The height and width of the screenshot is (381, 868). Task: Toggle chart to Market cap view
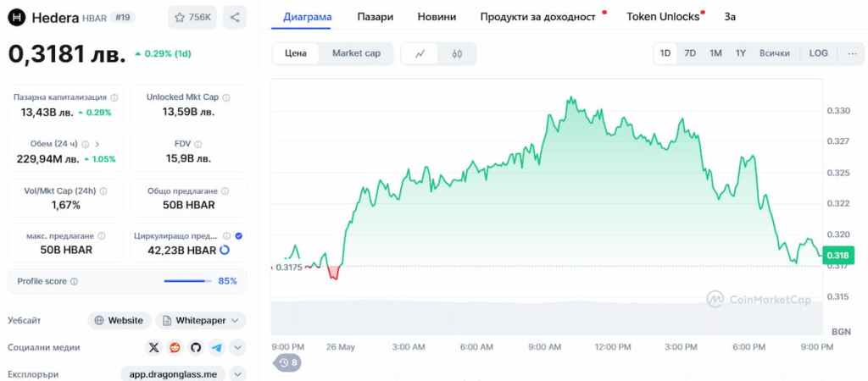coord(356,53)
